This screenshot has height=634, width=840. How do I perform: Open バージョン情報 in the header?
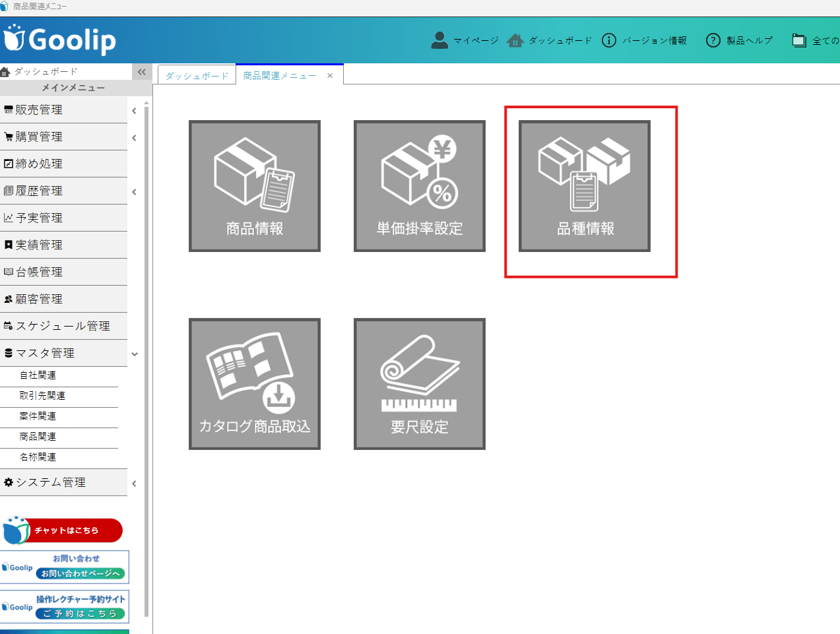coord(655,40)
